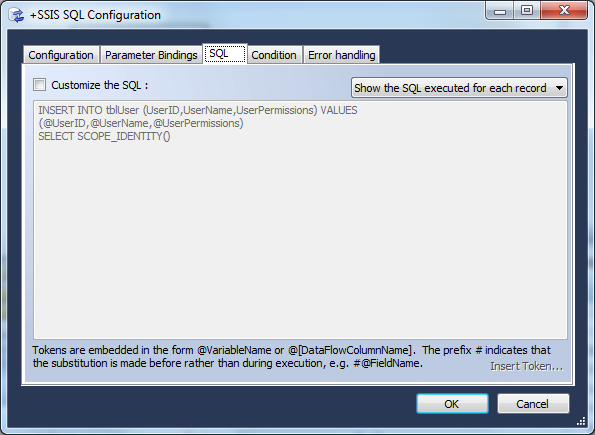Click the dropdown arrow beside each record

559,88
